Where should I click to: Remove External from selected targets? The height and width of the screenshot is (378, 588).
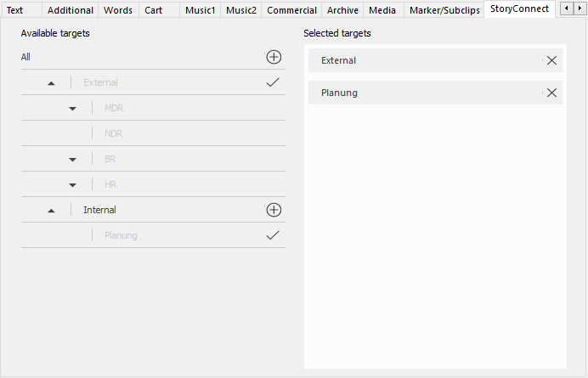tap(551, 60)
